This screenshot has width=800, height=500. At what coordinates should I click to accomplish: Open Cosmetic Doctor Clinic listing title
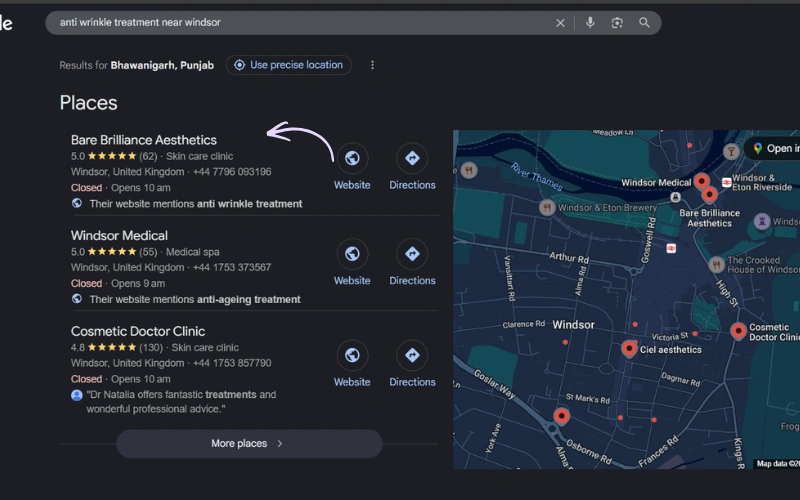pyautogui.click(x=138, y=331)
